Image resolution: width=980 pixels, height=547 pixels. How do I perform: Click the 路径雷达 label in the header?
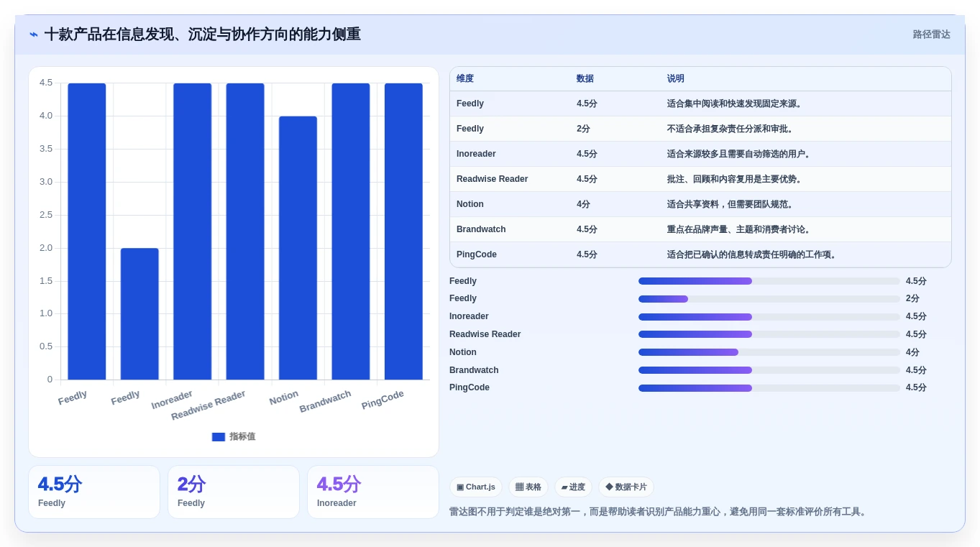932,35
